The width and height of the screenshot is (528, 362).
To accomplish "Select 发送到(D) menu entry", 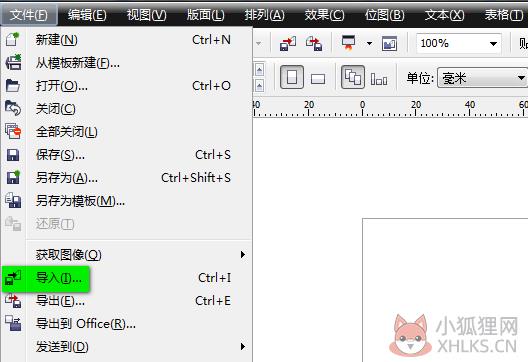I will (127, 347).
